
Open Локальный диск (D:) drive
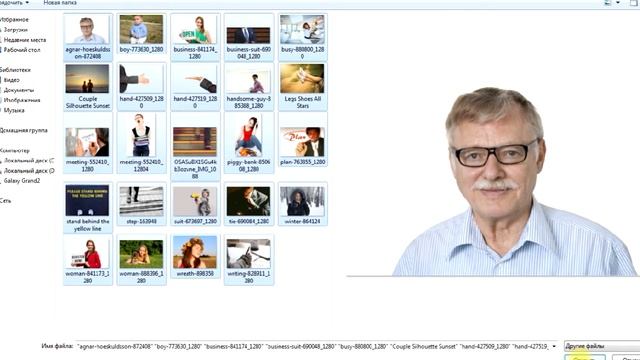(29, 171)
